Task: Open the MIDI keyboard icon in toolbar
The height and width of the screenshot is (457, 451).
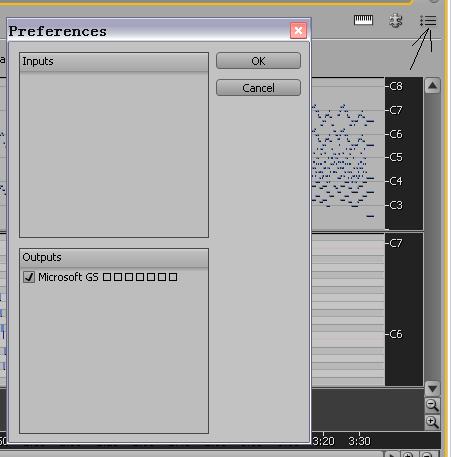Action: (363, 20)
